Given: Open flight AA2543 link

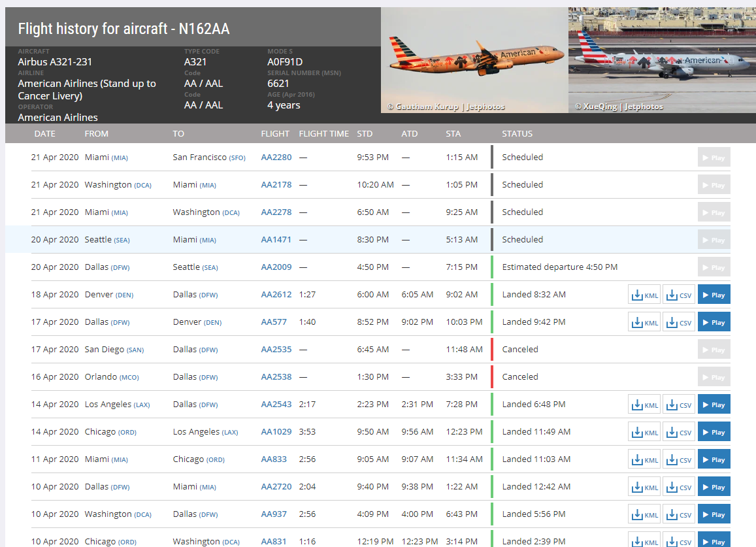Looking at the screenshot, I should click(276, 405).
